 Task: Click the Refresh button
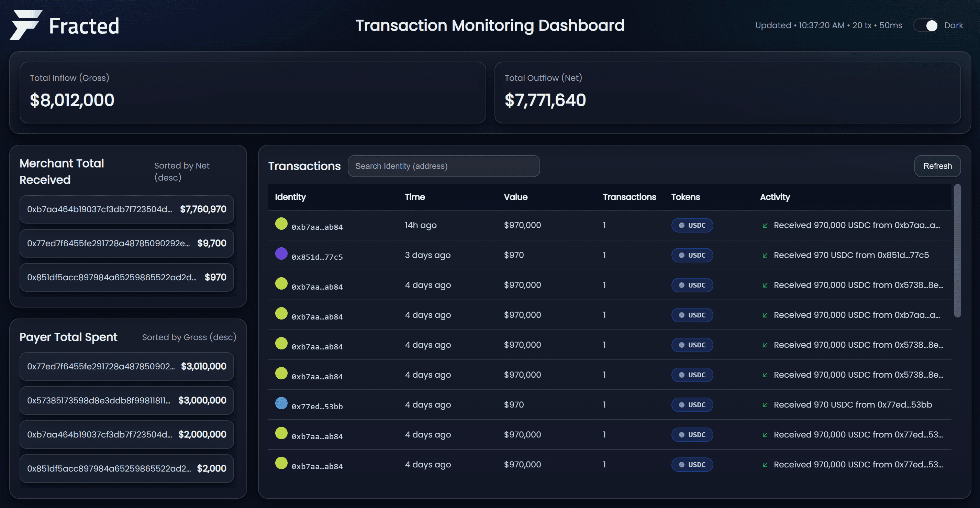pyautogui.click(x=937, y=166)
